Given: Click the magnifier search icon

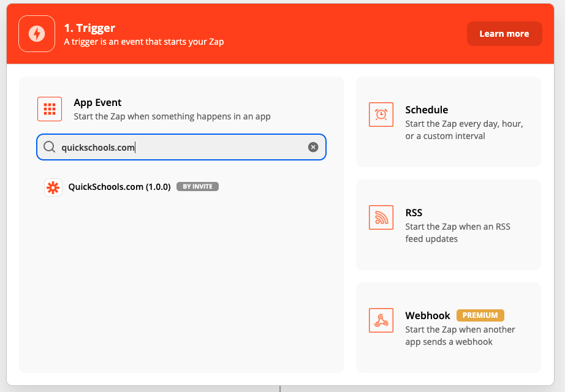Looking at the screenshot, I should click(50, 147).
